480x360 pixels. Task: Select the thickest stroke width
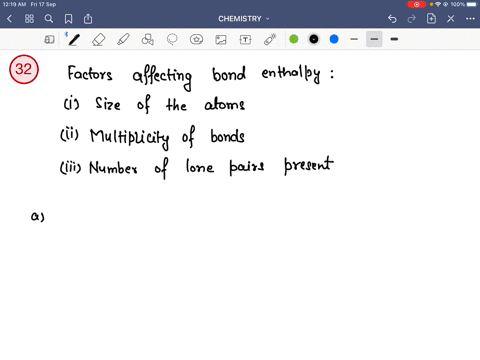click(394, 39)
